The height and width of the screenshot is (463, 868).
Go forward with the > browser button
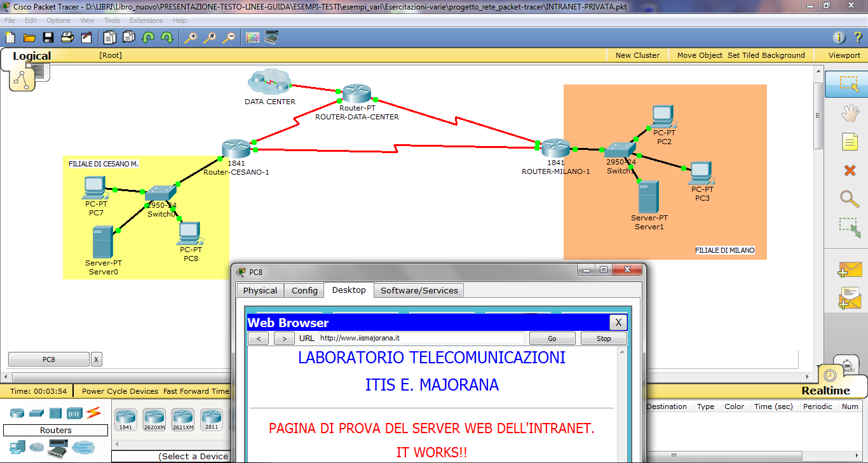[284, 339]
